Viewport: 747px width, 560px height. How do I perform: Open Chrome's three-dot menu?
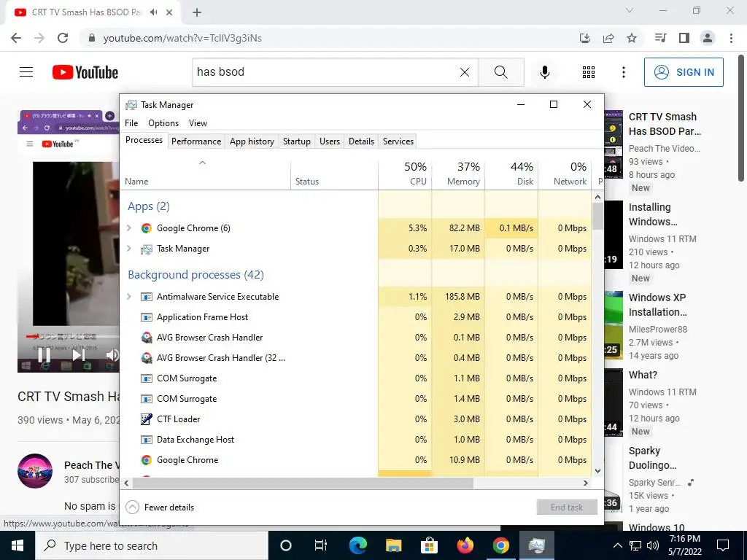(x=731, y=38)
